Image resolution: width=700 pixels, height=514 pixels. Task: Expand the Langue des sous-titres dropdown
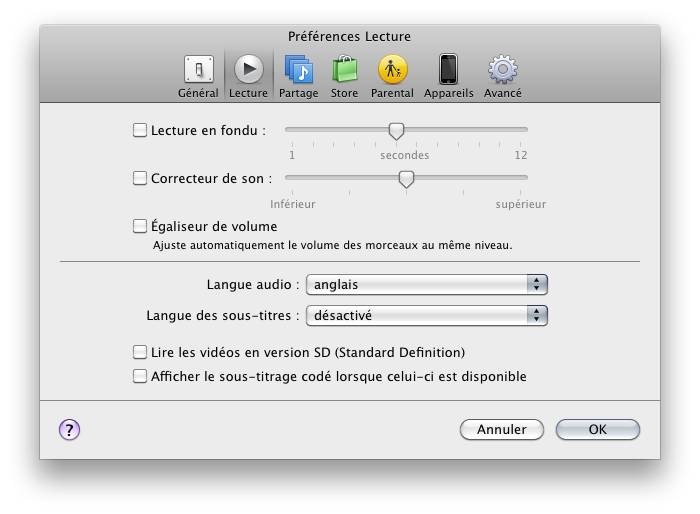[x=427, y=316]
